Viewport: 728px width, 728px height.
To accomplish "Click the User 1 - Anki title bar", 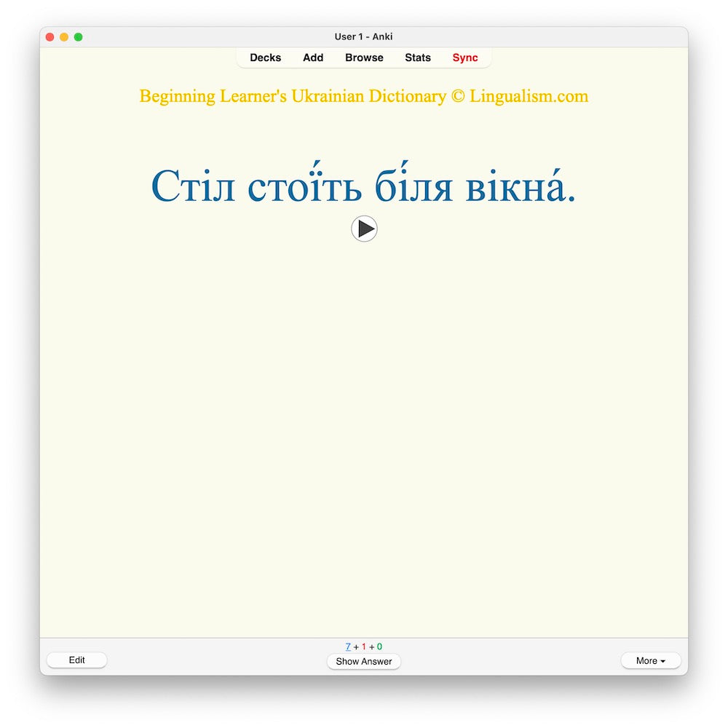I will (x=364, y=36).
